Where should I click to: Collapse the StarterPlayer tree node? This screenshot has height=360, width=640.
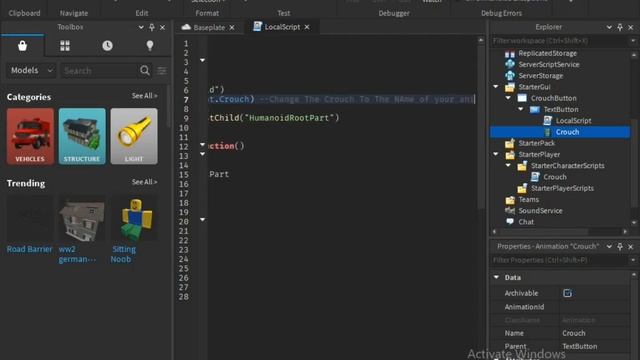click(x=496, y=154)
